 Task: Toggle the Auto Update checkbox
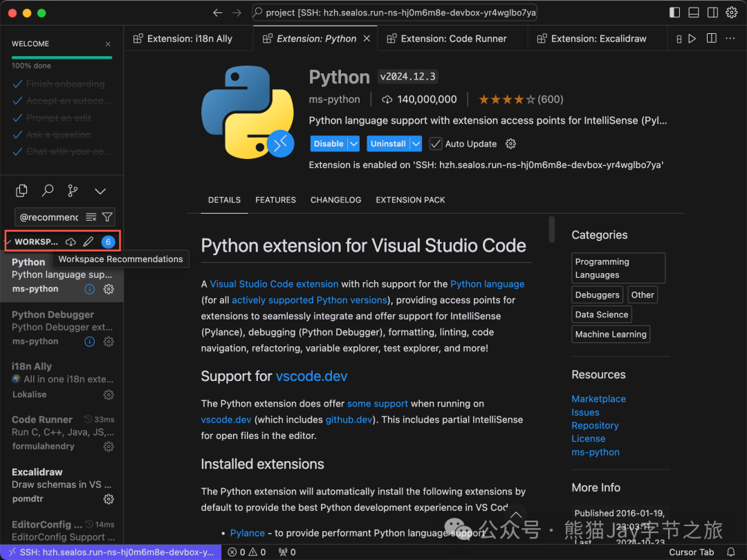point(436,144)
